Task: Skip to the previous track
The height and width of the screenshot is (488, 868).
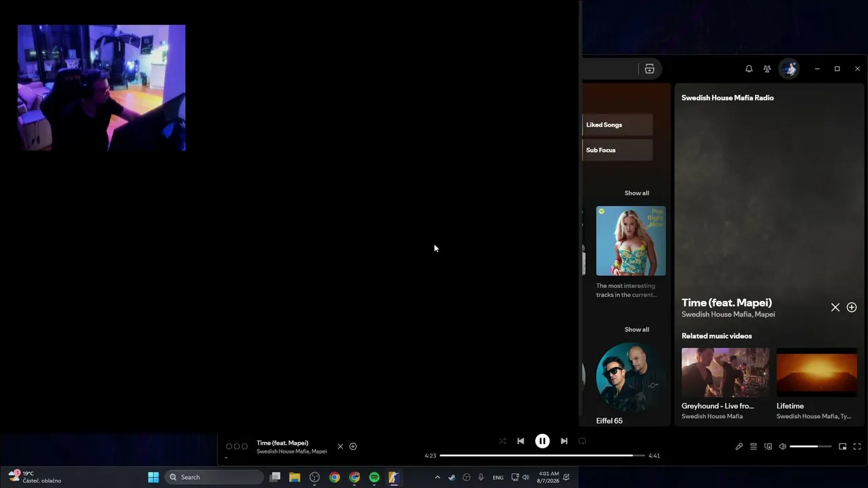Action: [521, 441]
